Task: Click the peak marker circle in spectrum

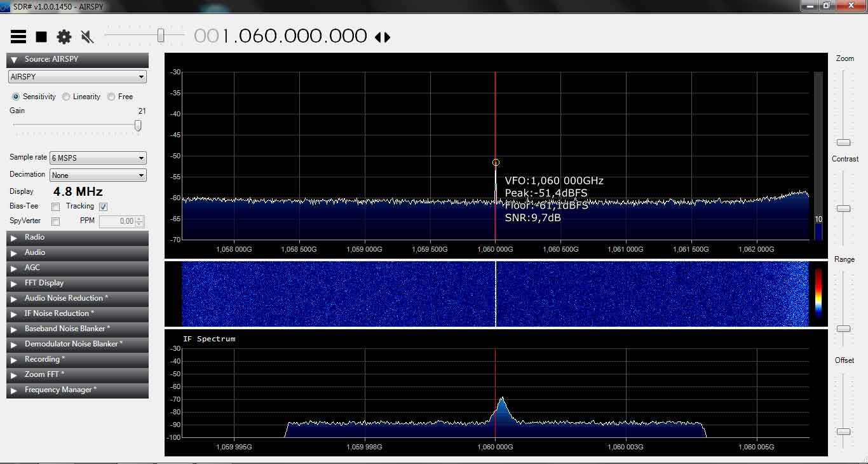Action: tap(496, 163)
